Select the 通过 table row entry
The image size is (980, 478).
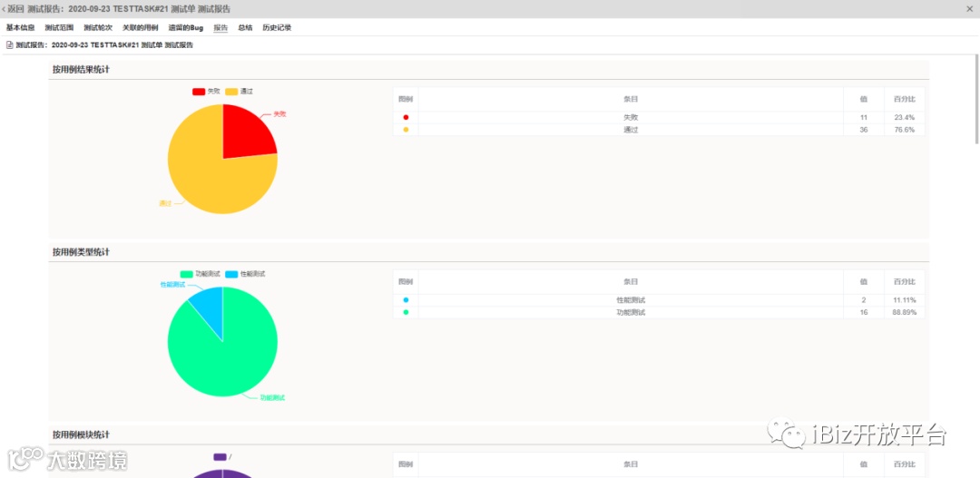(631, 130)
